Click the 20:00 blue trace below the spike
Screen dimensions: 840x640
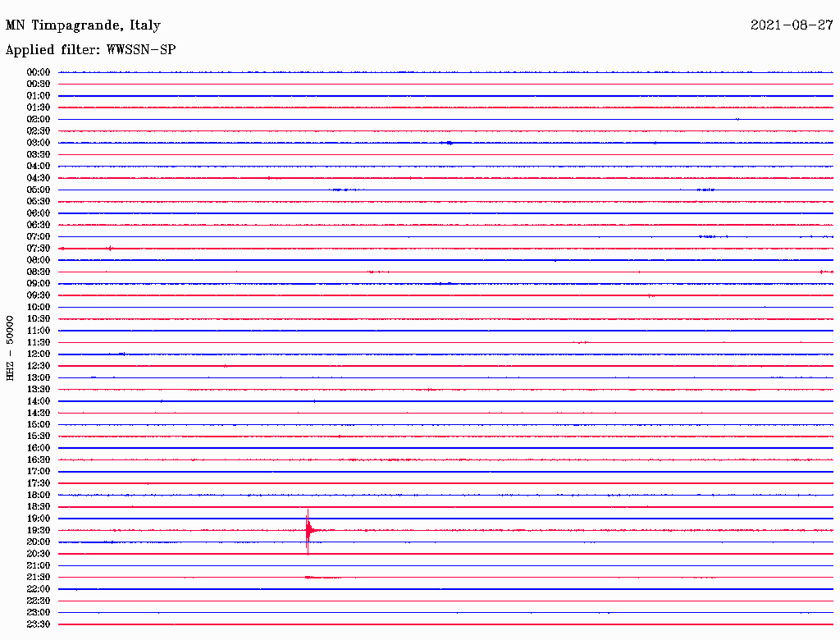445,542
